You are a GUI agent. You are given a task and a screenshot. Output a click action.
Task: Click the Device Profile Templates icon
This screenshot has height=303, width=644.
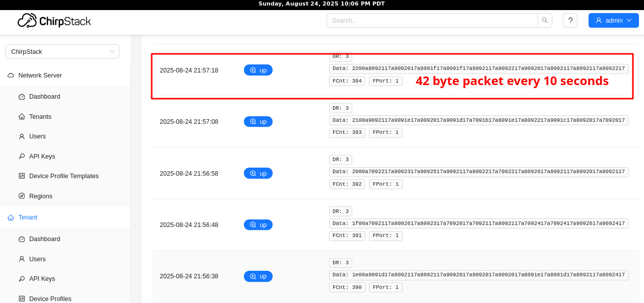point(22,176)
